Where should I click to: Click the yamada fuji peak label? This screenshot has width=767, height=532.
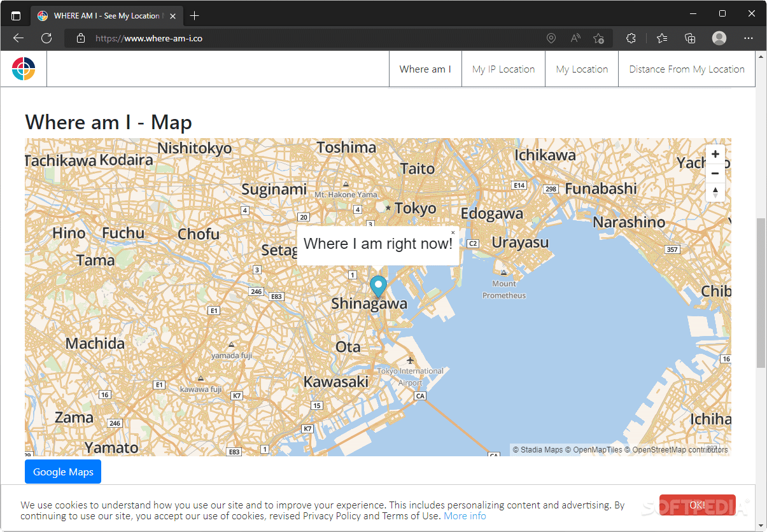click(232, 355)
